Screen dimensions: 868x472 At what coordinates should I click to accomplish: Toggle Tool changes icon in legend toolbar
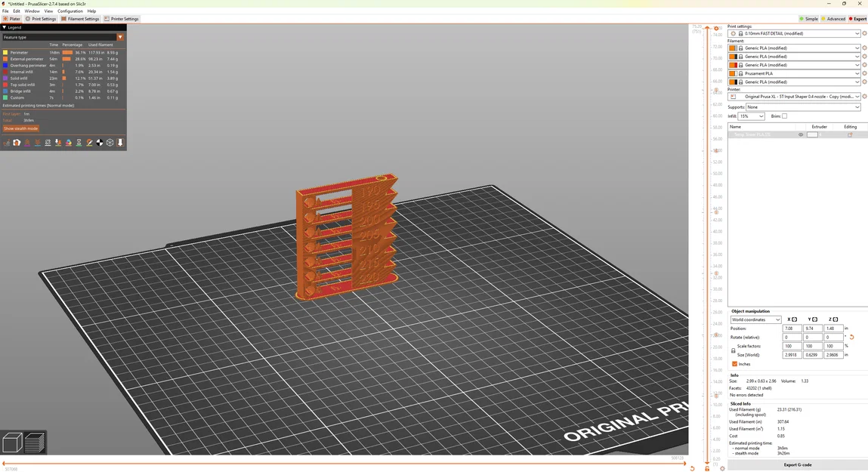click(58, 143)
